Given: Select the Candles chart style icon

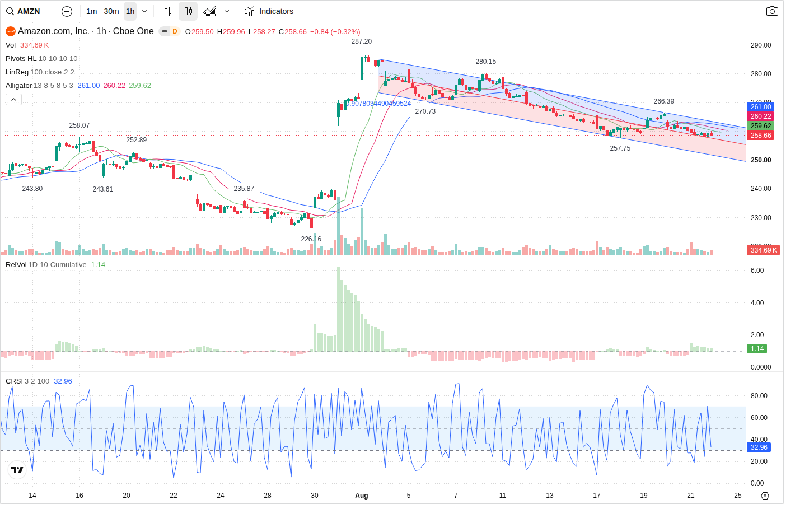Looking at the screenshot, I should (188, 11).
